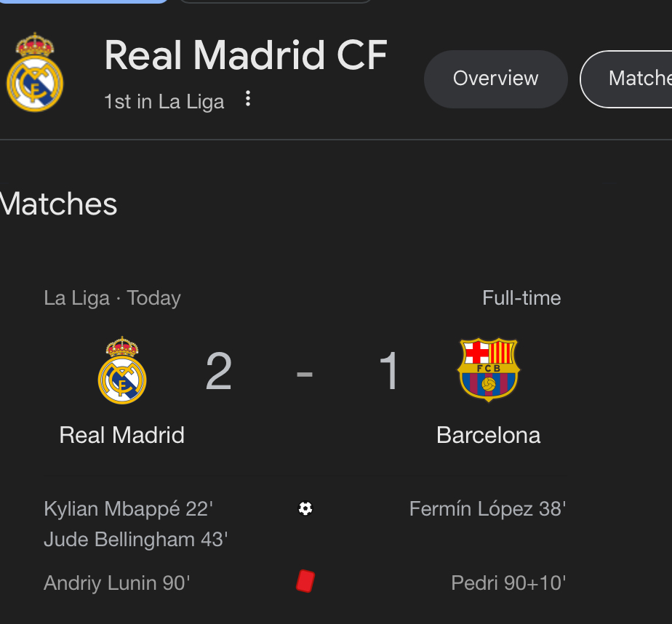Select the Real Madrid team name
The width and height of the screenshot is (672, 624).
pyautogui.click(x=121, y=435)
